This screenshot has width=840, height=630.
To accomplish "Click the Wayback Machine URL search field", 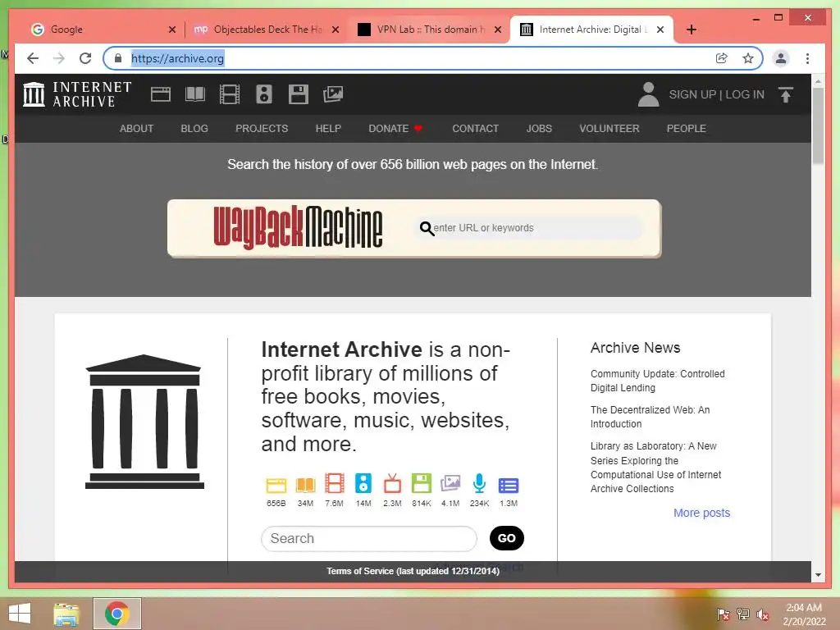I will click(527, 228).
